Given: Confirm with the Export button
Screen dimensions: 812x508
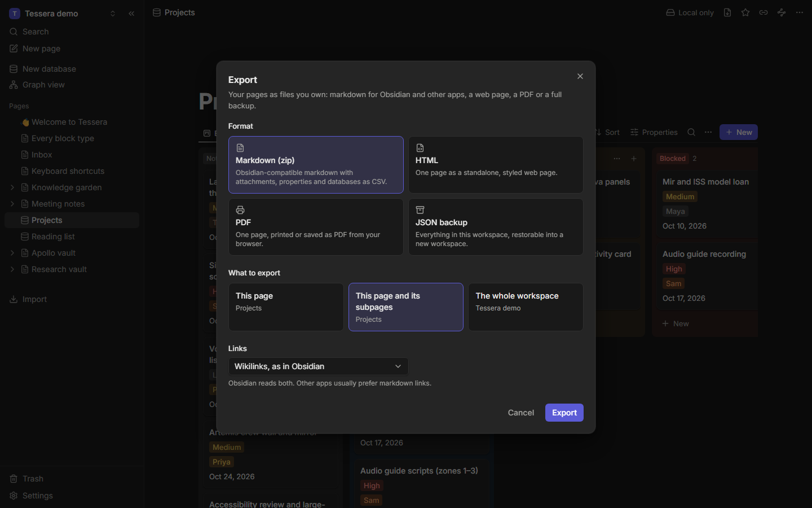Looking at the screenshot, I should pos(564,413).
